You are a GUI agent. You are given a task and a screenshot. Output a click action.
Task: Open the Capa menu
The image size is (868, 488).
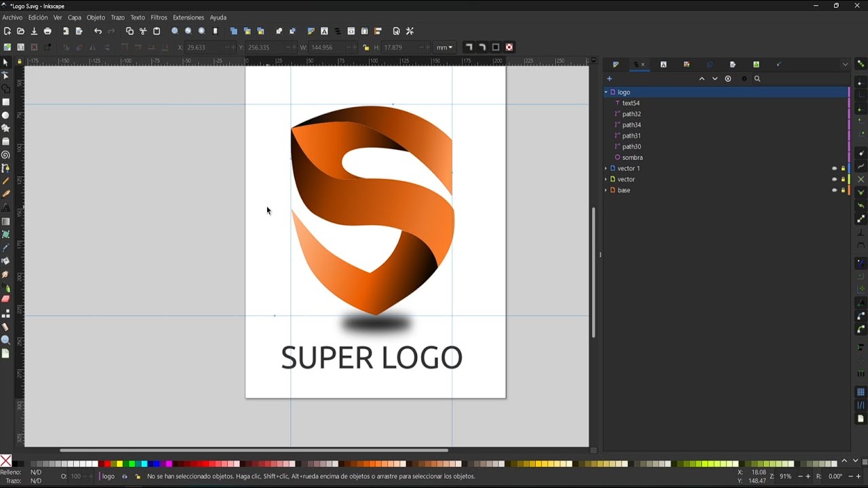click(75, 18)
